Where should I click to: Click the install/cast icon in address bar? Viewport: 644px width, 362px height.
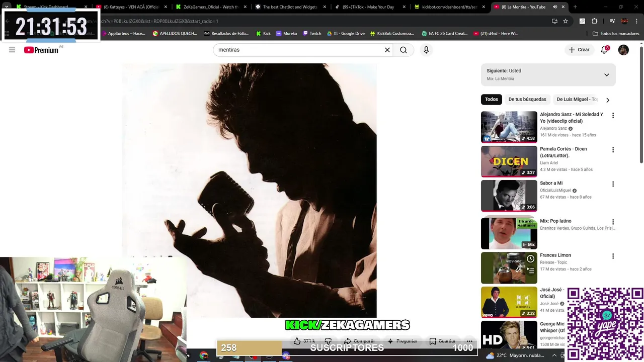point(554,21)
